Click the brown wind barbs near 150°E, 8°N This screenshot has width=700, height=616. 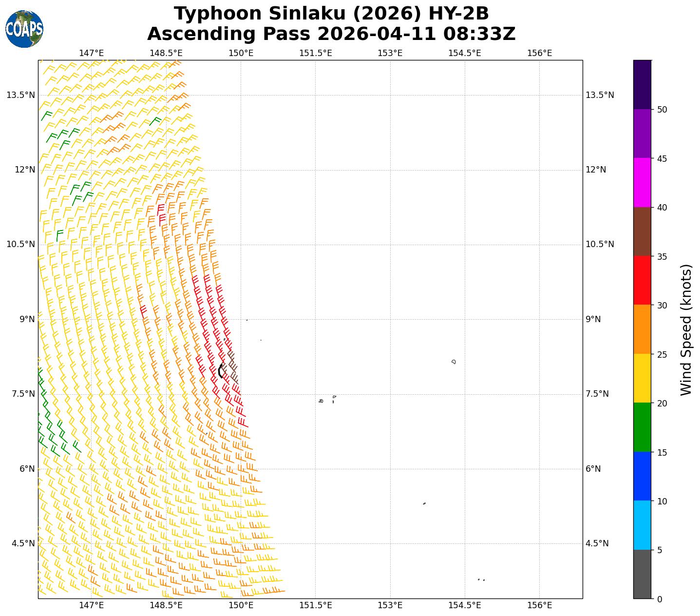pyautogui.click(x=232, y=366)
